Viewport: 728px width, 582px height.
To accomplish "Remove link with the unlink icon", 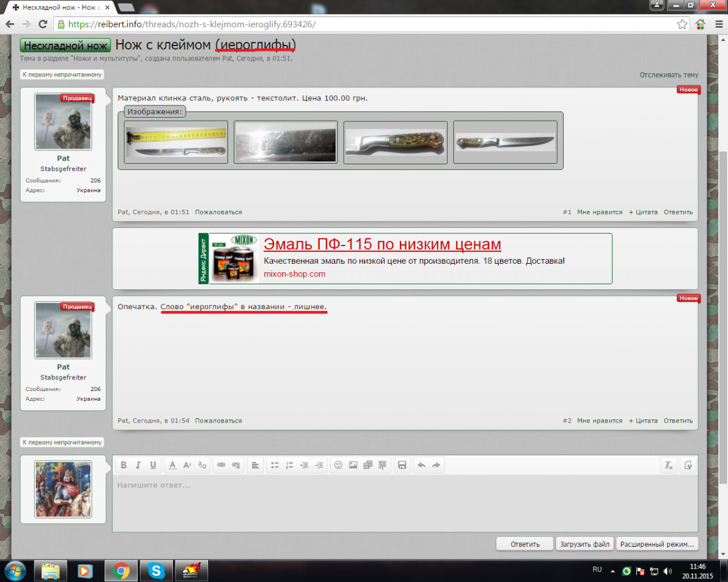I will click(237, 465).
